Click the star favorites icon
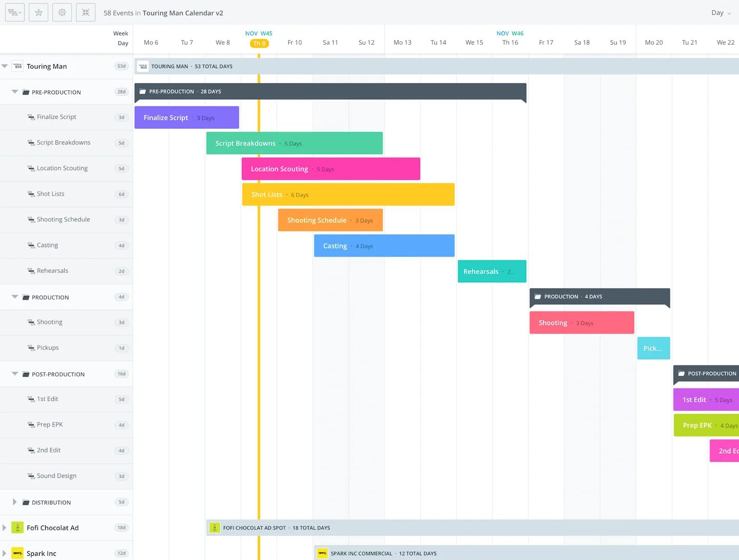739x560 pixels. tap(38, 12)
